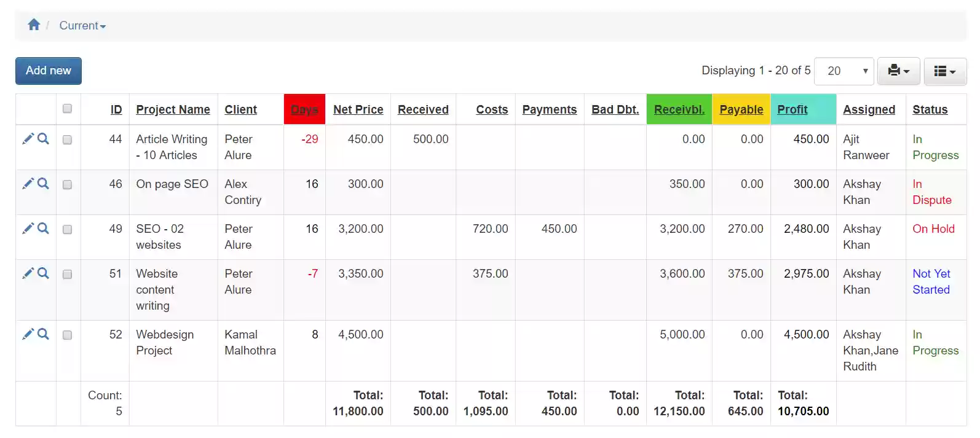
Task: Check the box for project 52
Action: tap(68, 335)
